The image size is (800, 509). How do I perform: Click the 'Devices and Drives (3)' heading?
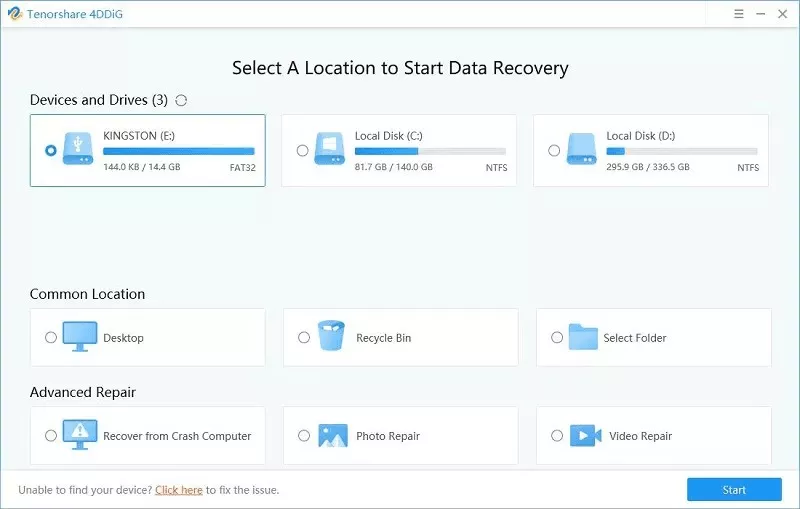tap(99, 100)
